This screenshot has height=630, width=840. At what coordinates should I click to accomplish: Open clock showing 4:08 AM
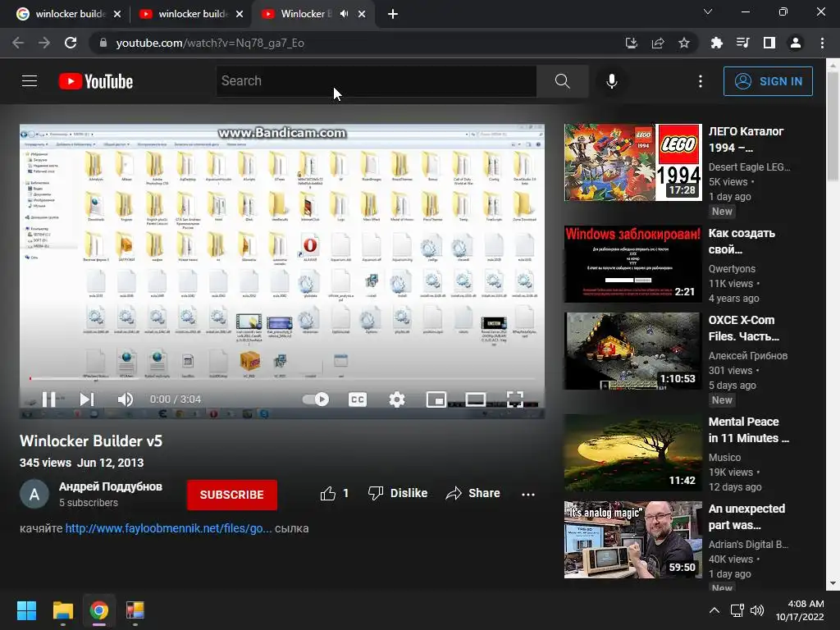(x=800, y=610)
